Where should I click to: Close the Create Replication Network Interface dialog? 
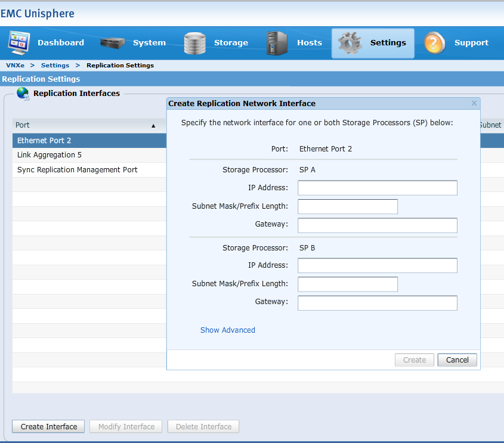point(474,103)
